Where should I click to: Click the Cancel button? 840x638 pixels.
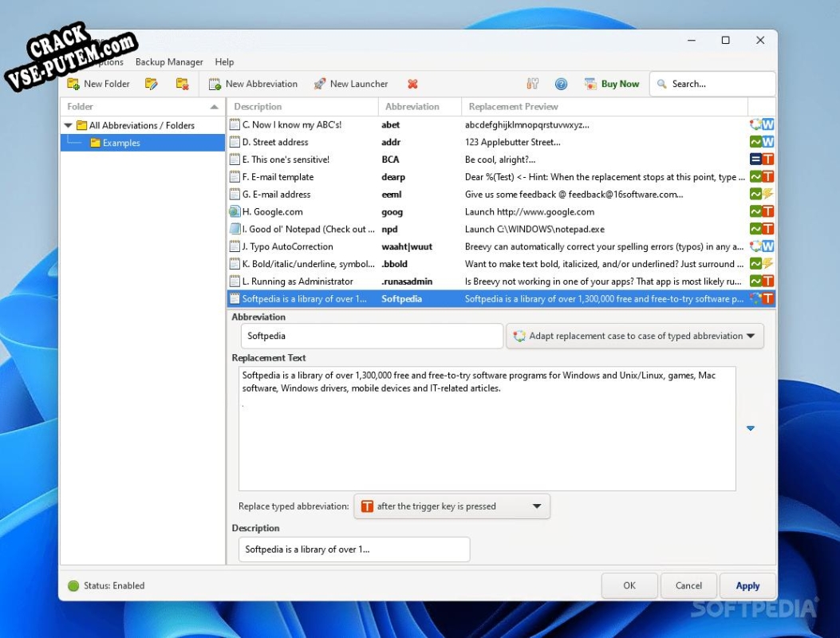click(689, 585)
